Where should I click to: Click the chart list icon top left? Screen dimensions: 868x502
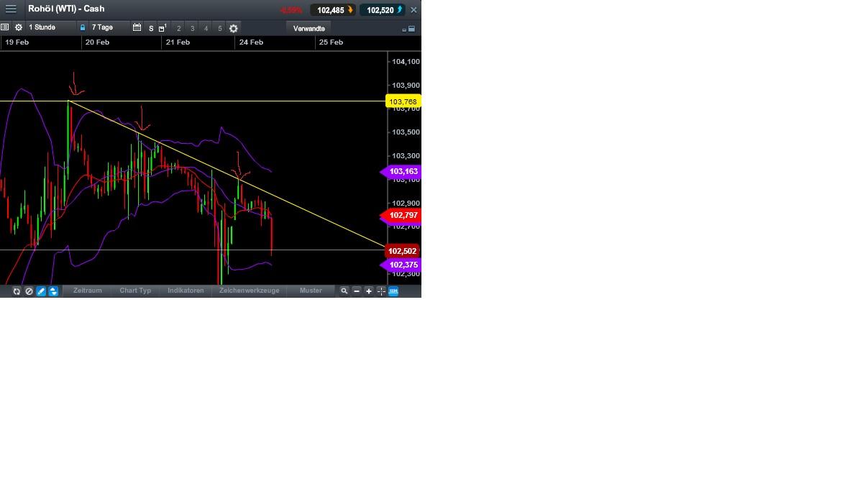[x=5, y=27]
